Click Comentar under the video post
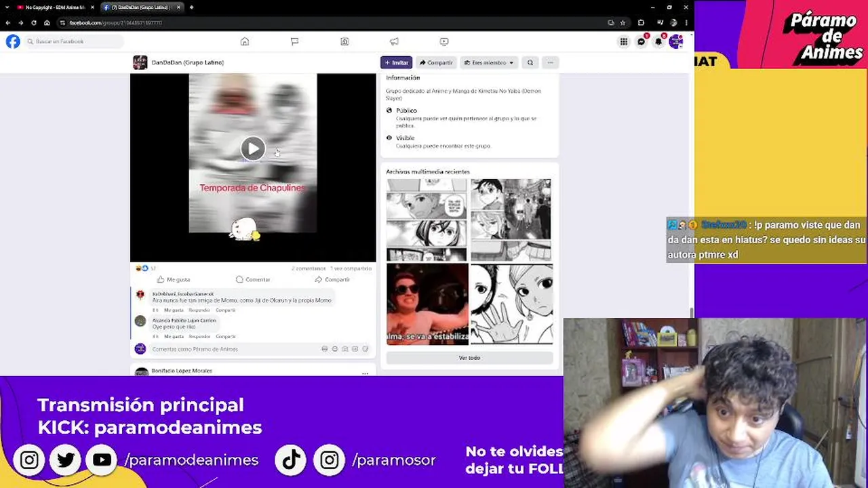This screenshot has height=488, width=868. click(253, 279)
